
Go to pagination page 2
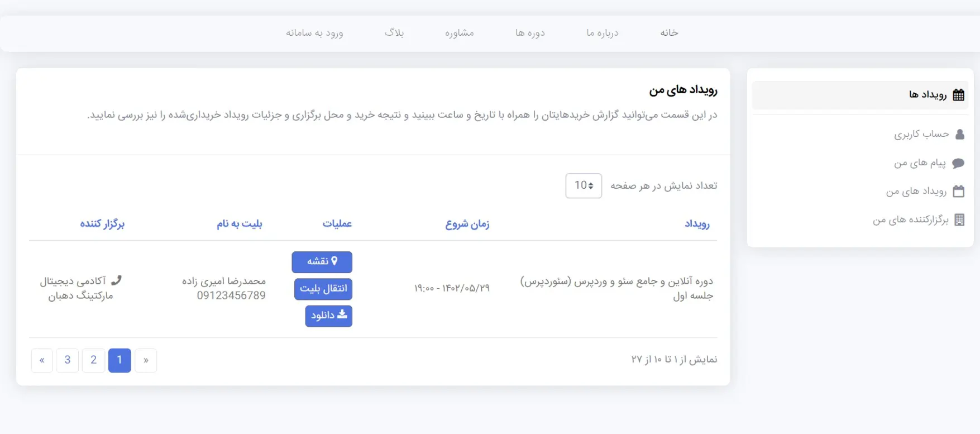[93, 360]
